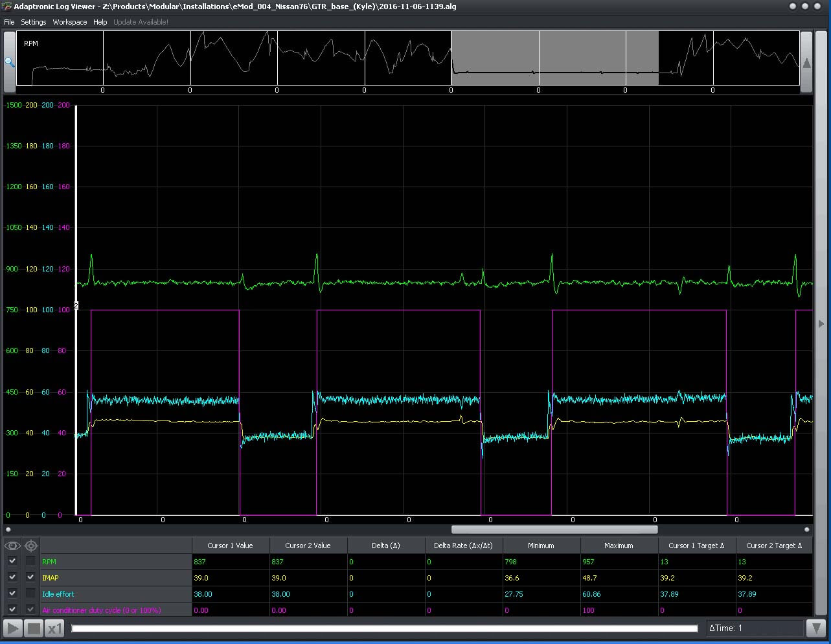Click cursor marker 2 on the graph axis

click(x=76, y=305)
